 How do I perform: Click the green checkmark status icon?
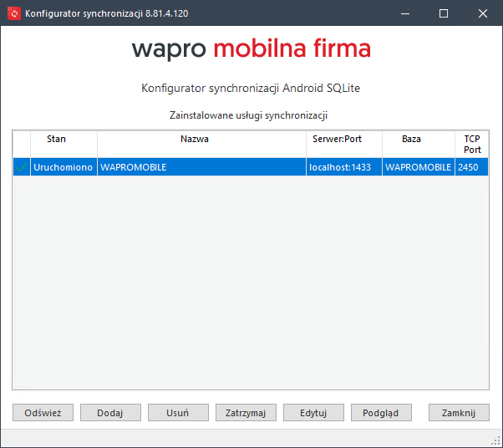point(21,167)
